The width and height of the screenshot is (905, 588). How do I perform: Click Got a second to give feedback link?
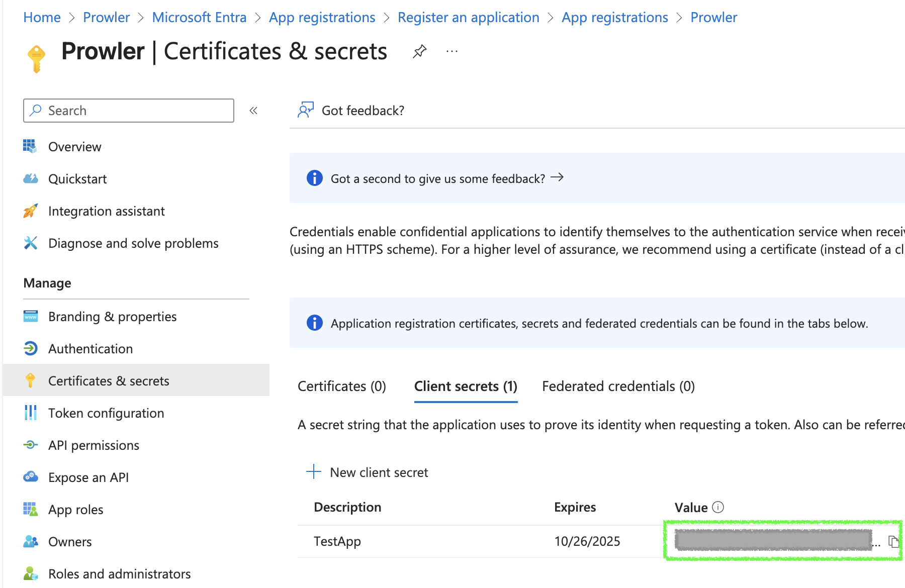pyautogui.click(x=447, y=178)
